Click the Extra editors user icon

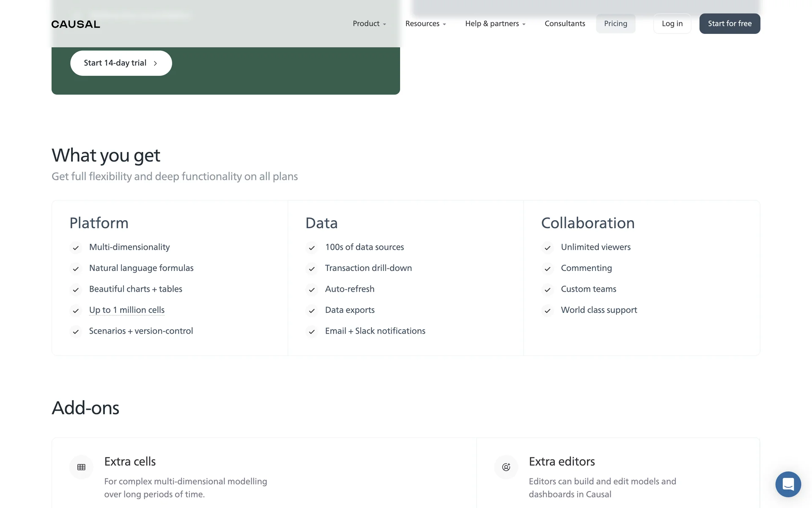point(506,467)
